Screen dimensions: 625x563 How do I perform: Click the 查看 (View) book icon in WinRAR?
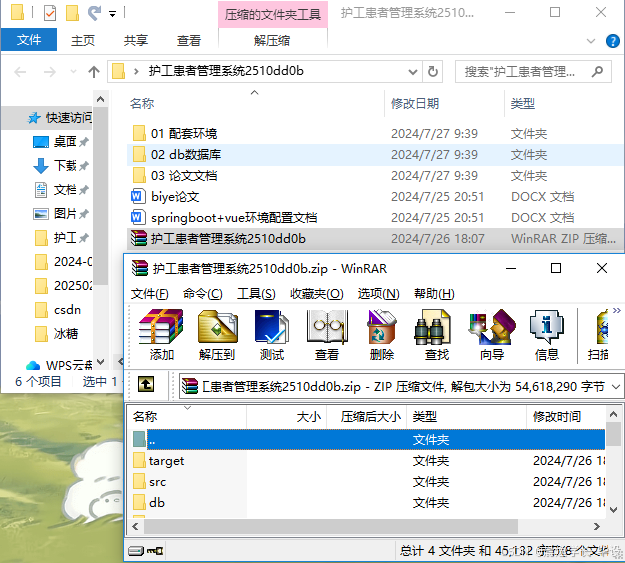(327, 327)
